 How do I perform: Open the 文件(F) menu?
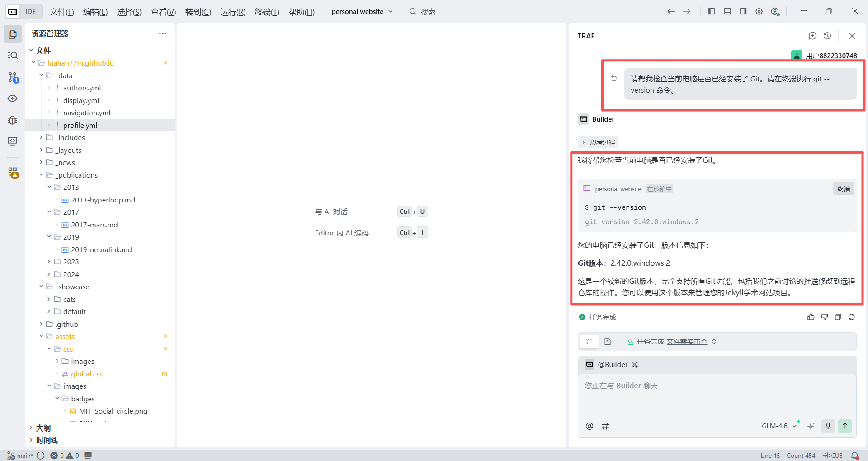click(61, 12)
